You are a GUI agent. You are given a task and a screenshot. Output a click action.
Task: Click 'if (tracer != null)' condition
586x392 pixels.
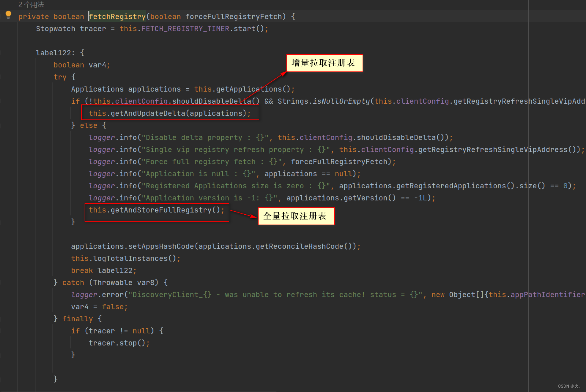(112, 331)
